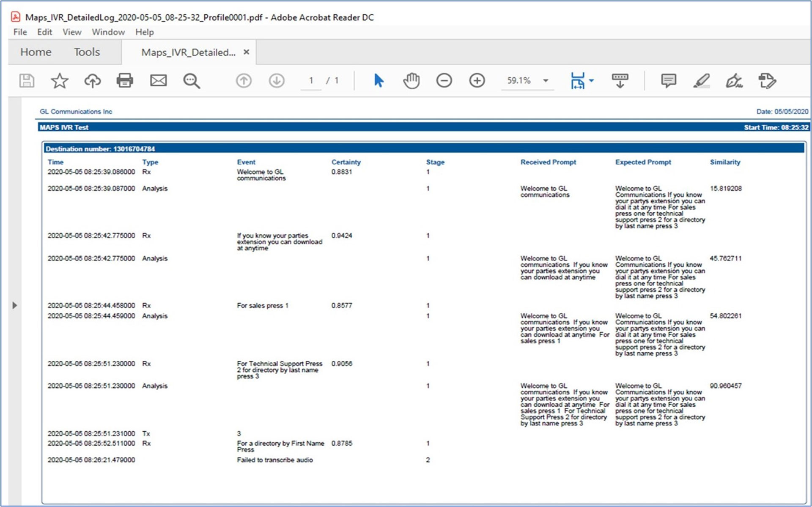
Task: Click the similarity value 15.819208
Action: pyautogui.click(x=726, y=188)
